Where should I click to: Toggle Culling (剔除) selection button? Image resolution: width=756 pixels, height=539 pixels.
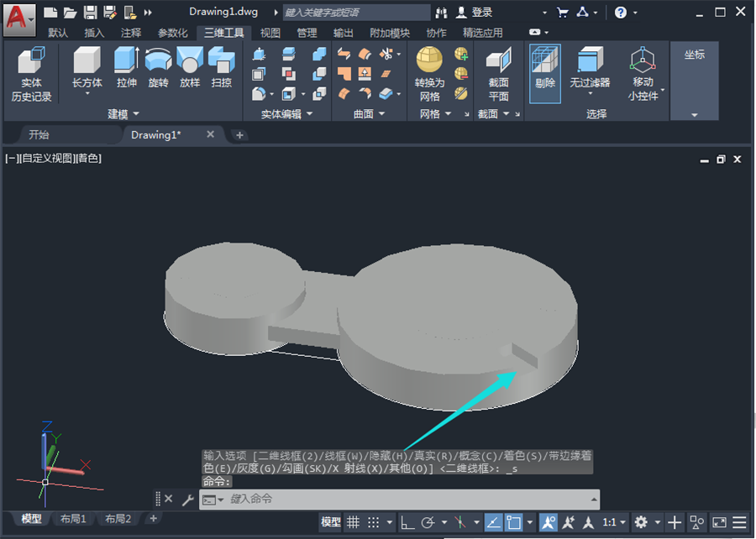545,74
